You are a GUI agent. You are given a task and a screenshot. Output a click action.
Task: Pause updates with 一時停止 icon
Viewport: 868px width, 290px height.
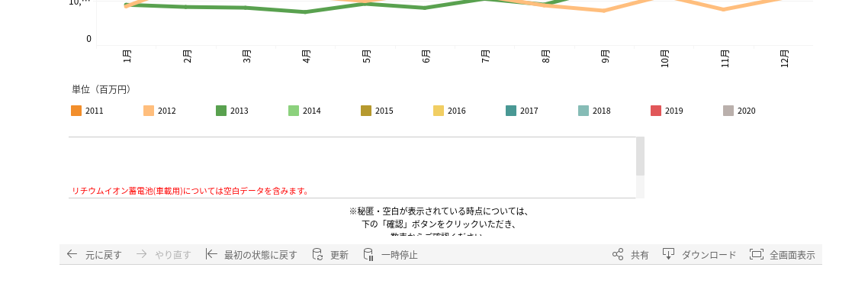pos(368,255)
